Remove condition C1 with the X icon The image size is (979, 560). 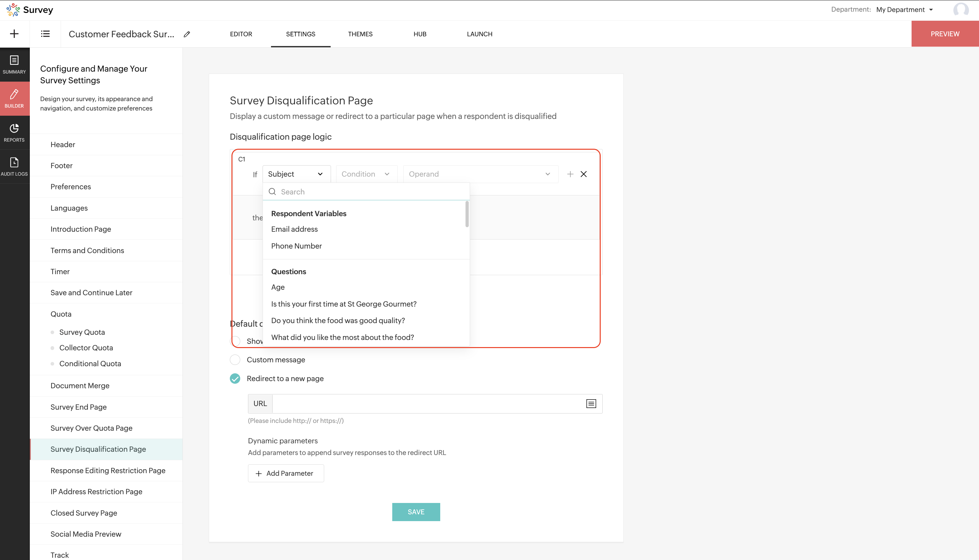pos(584,174)
